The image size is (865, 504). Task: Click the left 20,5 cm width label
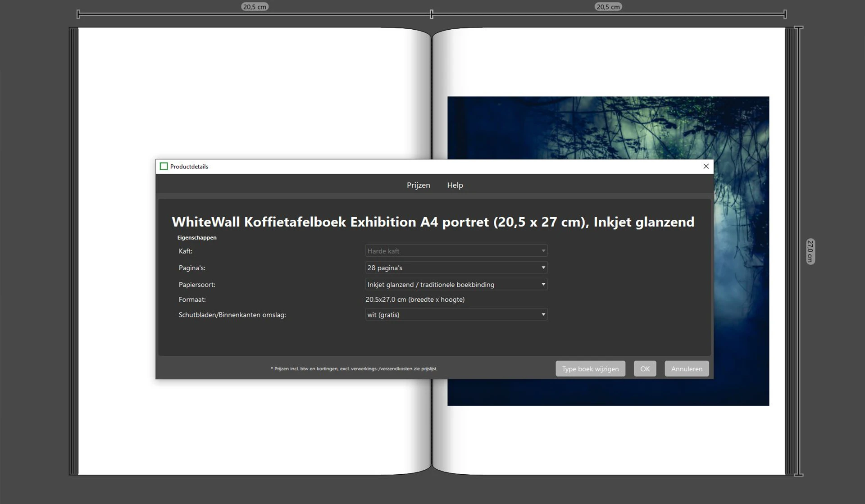(x=255, y=7)
